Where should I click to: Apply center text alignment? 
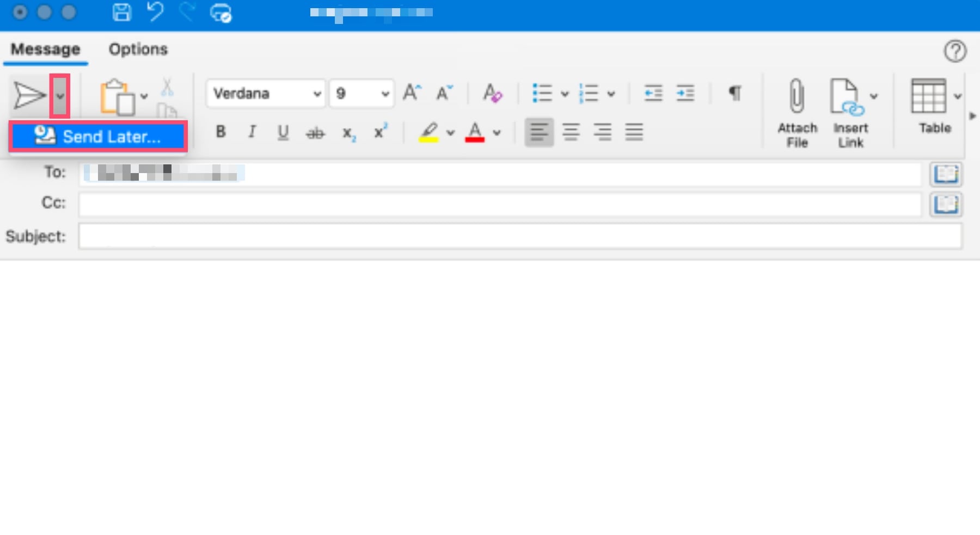pos(571,132)
